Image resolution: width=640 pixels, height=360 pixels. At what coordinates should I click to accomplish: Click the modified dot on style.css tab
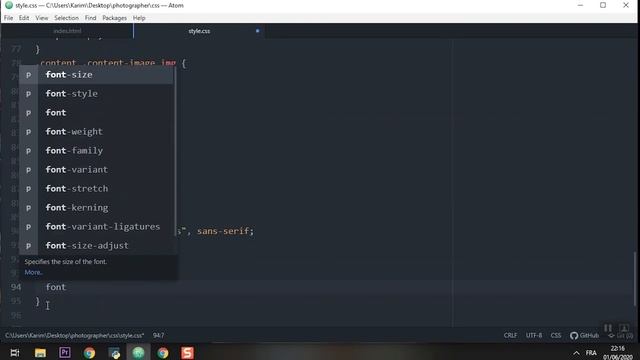pos(258,31)
